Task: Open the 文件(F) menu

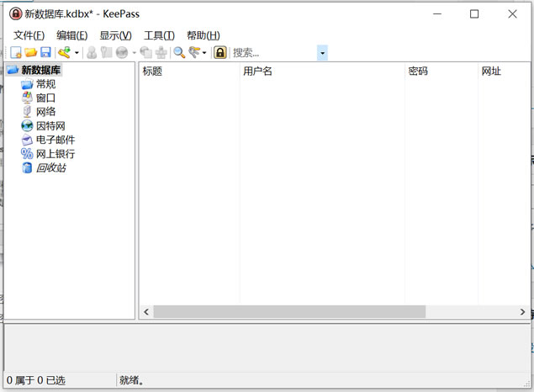Action: pyautogui.click(x=29, y=35)
